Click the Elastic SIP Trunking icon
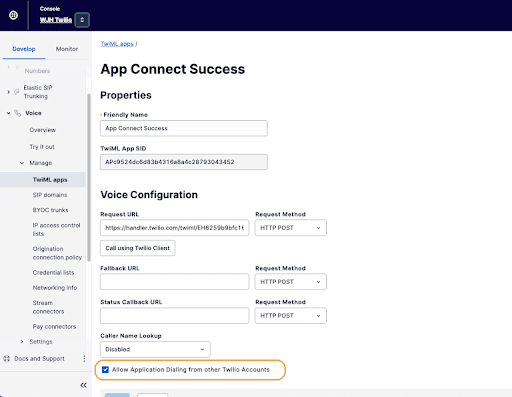This screenshot has height=397, width=512. point(17,92)
